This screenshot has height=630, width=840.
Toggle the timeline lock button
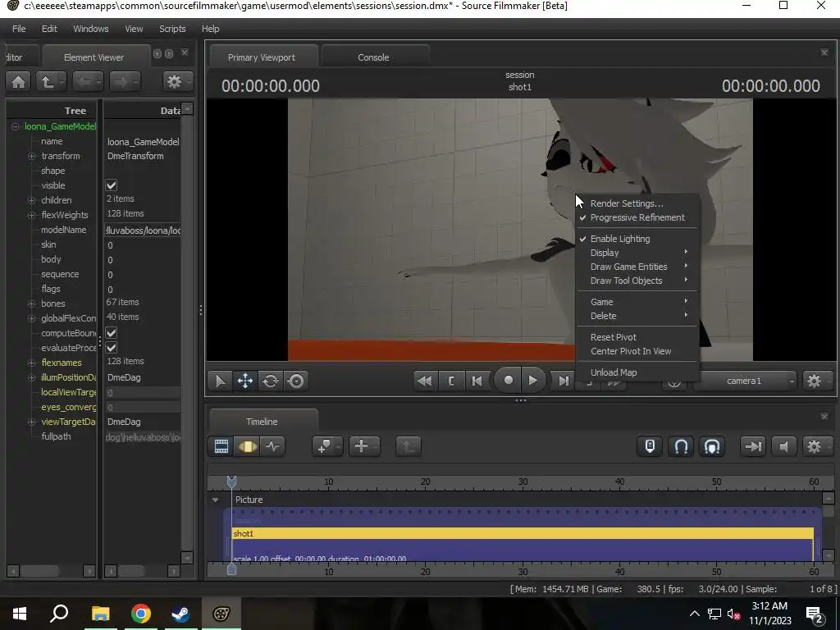650,446
